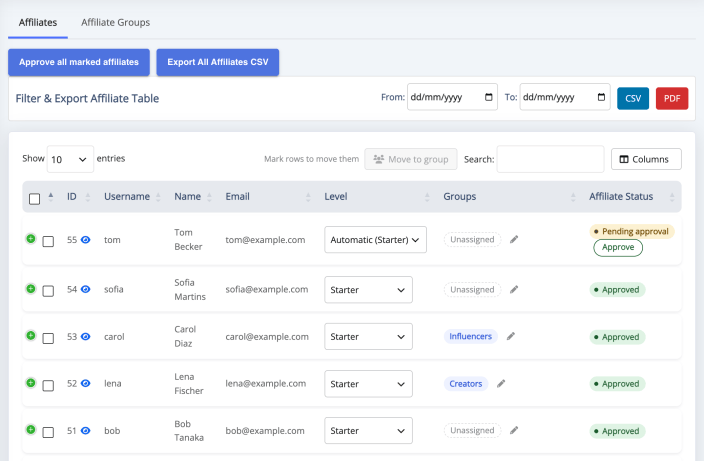Sort by ID column arrows
This screenshot has height=461, width=704.
tap(88, 197)
